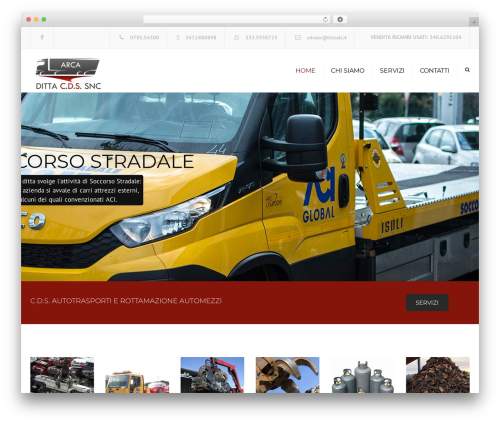500x423 pixels.
Task: Go to the Home menu item
Action: [305, 70]
